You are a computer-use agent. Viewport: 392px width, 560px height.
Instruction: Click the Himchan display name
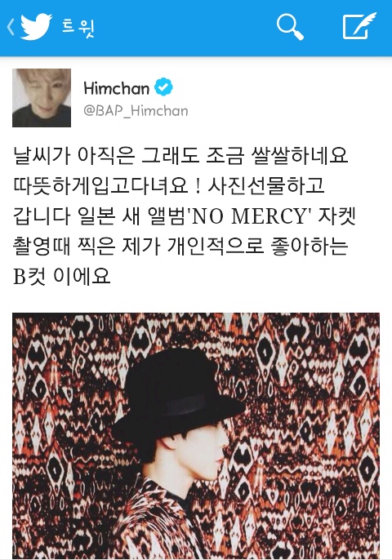coord(117,88)
